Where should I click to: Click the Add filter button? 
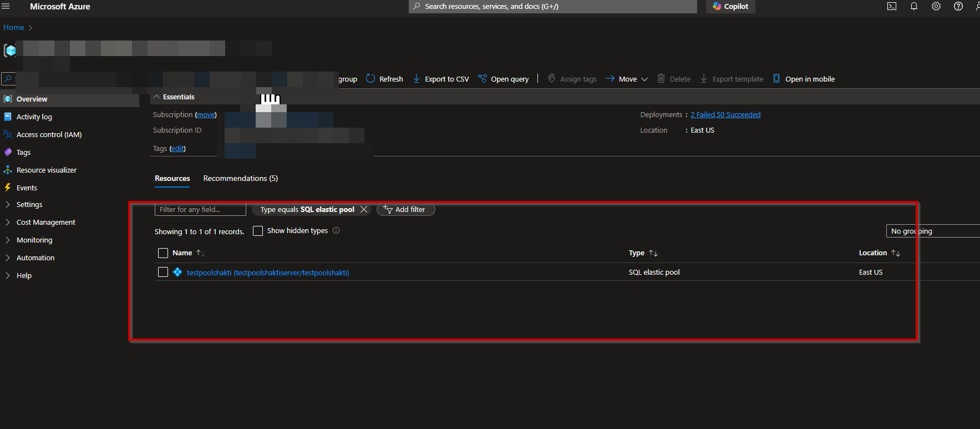(405, 209)
